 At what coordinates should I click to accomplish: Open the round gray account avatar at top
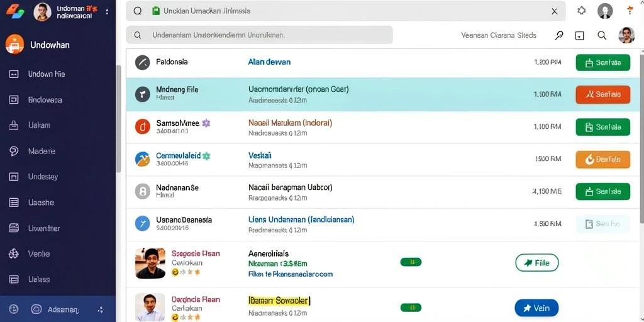(605, 11)
